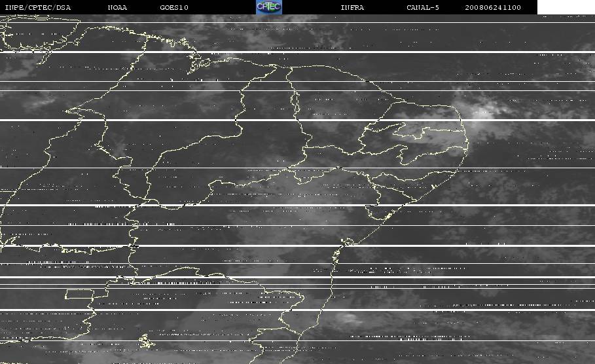Click the CANAL-5 channel label
Screen dimensions: 595x364
(x=423, y=8)
